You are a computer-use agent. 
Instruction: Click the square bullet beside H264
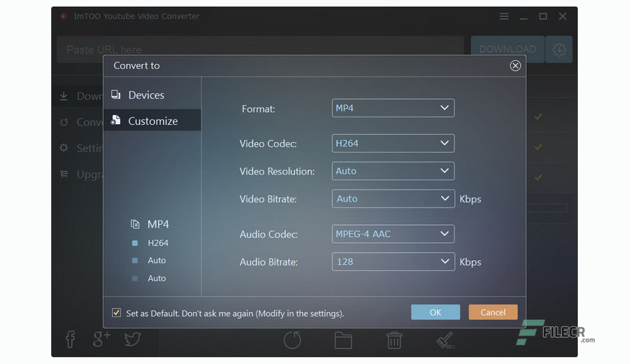(x=135, y=243)
